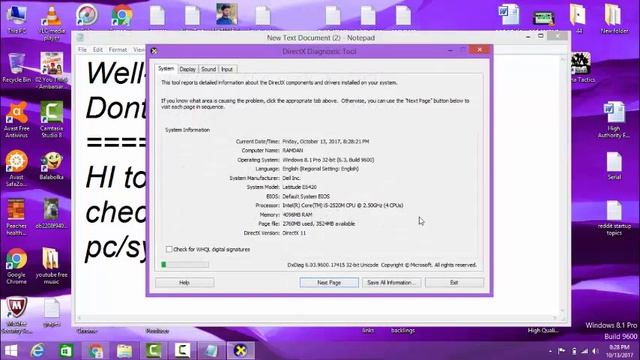Click DirectX Diagnostic Tool title bar icon

tap(154, 51)
